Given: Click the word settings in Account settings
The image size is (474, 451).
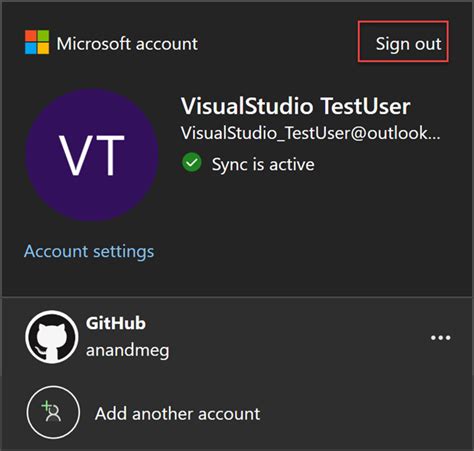Looking at the screenshot, I should click(x=124, y=252).
